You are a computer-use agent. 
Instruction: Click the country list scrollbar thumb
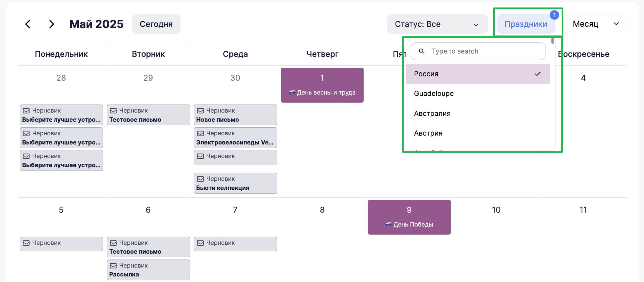click(552, 41)
